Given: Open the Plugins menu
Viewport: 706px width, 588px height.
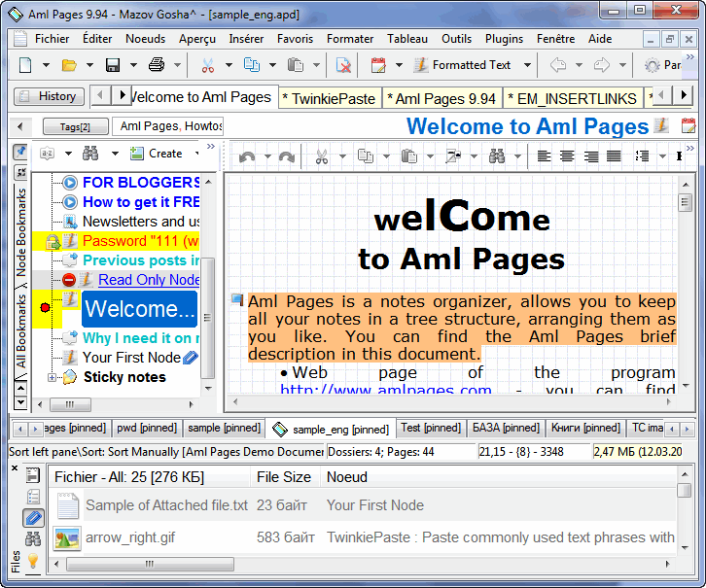Looking at the screenshot, I should [x=504, y=39].
